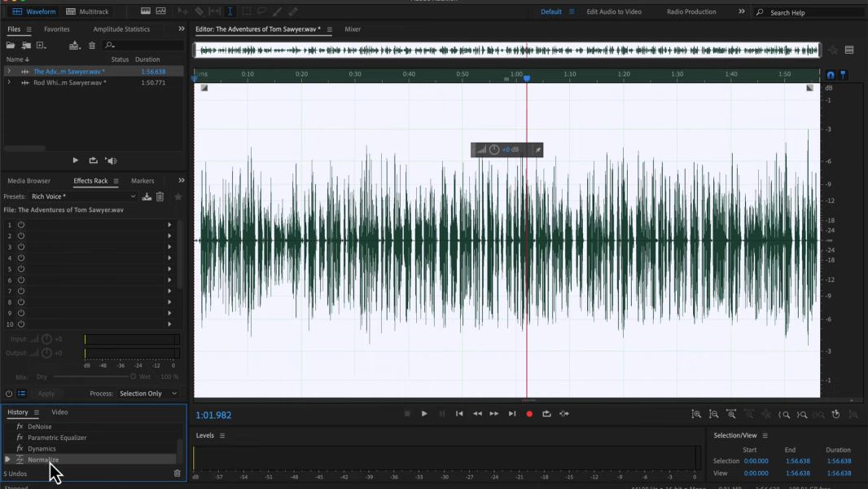The height and width of the screenshot is (489, 868).
Task: Select the Time Selection tool
Action: point(230,11)
